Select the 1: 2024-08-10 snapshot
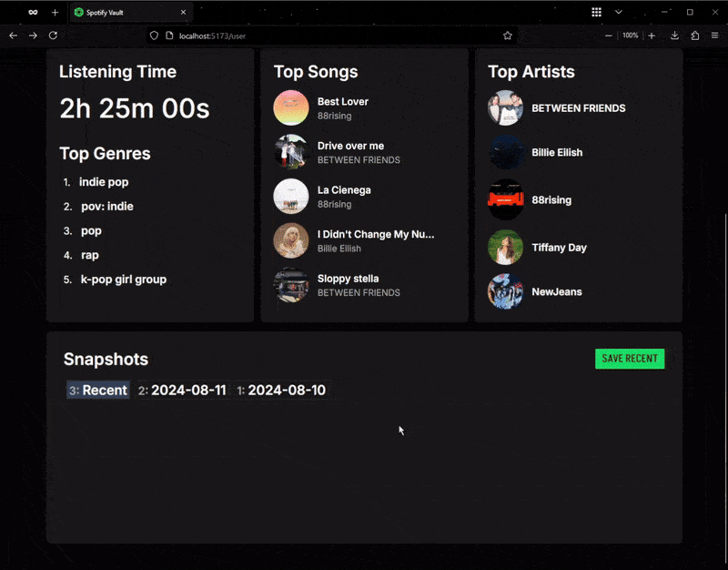Image resolution: width=728 pixels, height=570 pixels. [281, 391]
